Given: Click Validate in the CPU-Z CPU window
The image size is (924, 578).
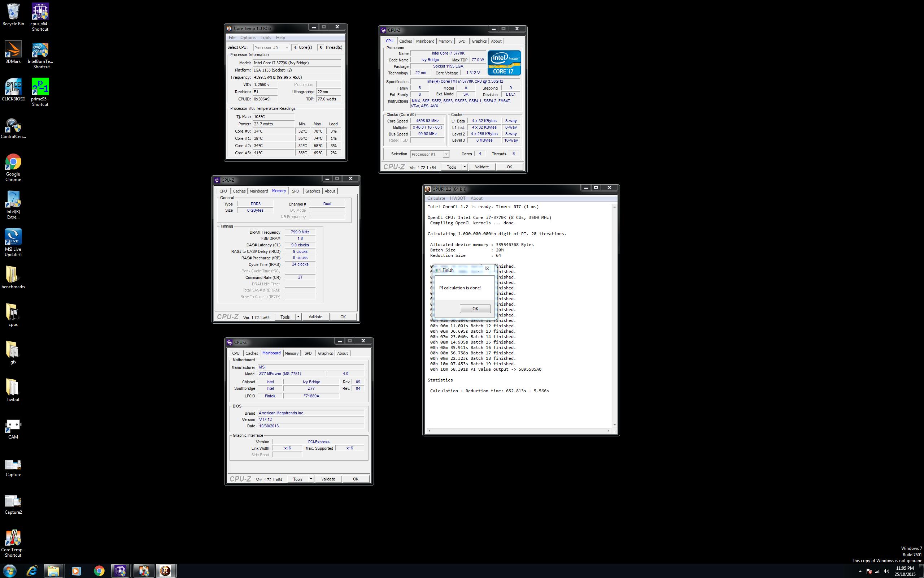Looking at the screenshot, I should click(482, 167).
